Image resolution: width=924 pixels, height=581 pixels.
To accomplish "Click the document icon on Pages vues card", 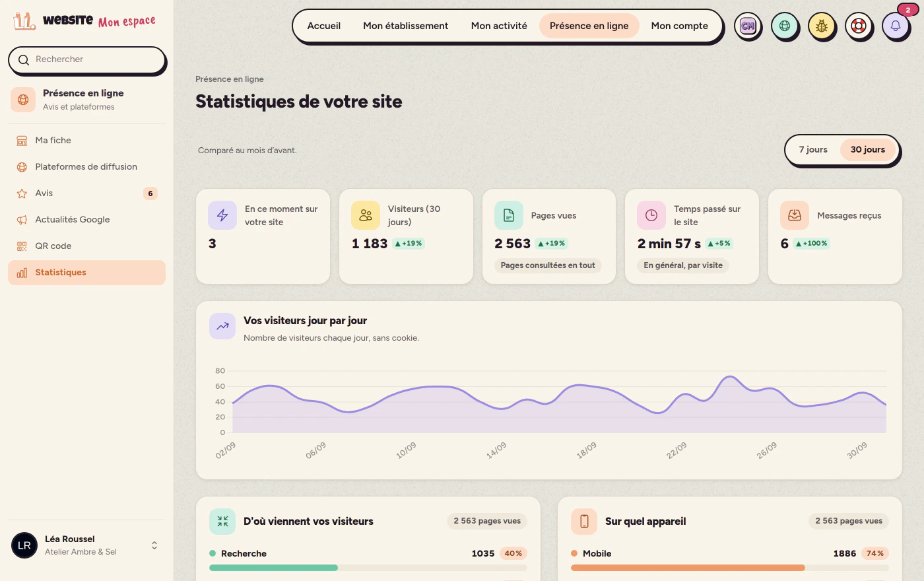I will [509, 215].
